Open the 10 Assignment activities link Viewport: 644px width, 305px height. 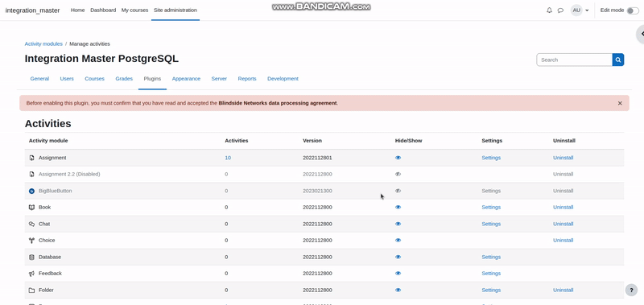228,158
